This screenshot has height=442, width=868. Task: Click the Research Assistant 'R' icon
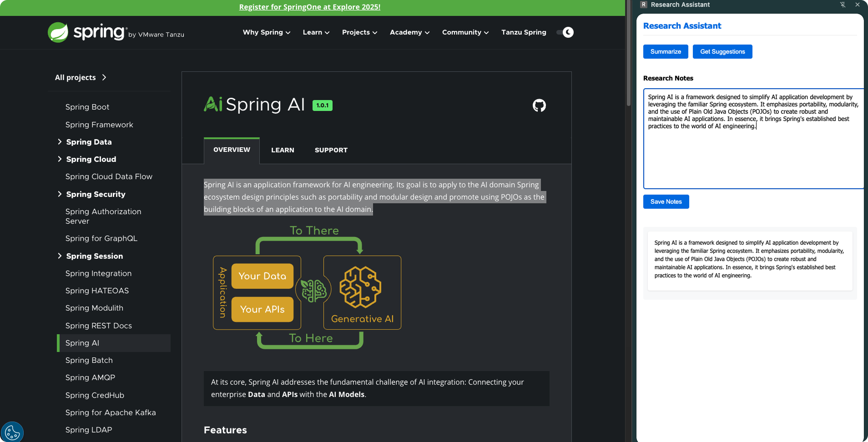pos(643,5)
